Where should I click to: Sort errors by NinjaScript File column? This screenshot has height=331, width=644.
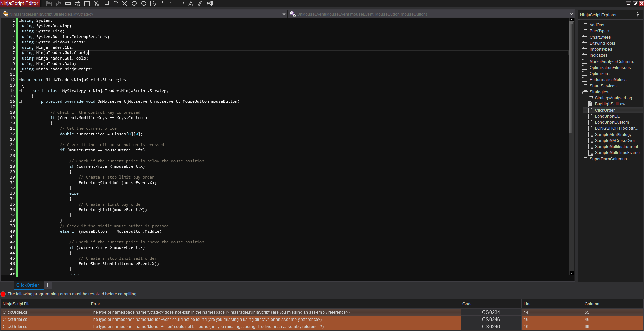coord(44,304)
